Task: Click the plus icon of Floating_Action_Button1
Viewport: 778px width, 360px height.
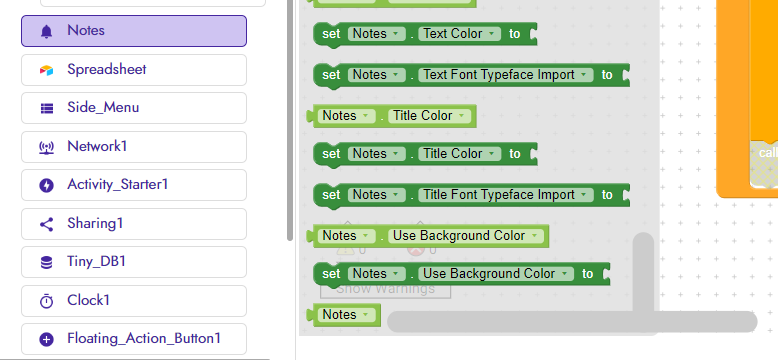Action: click(x=46, y=339)
